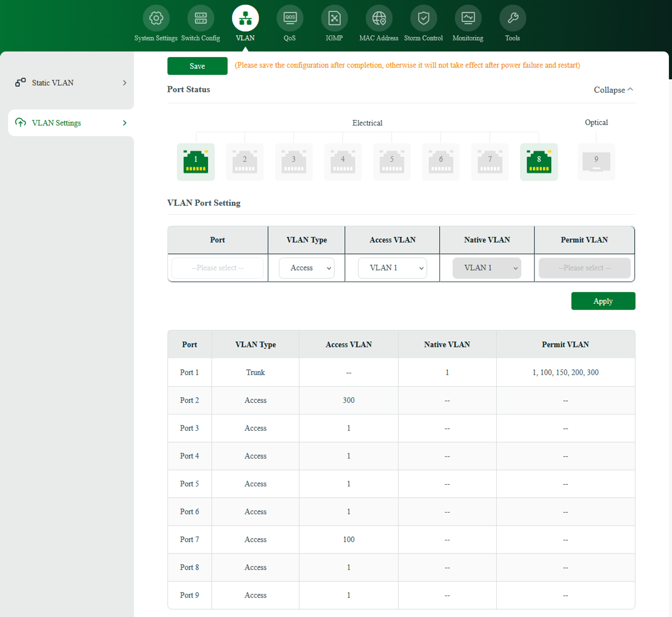672x617 pixels.
Task: Select optical port 9 in Port Status
Action: (x=596, y=162)
